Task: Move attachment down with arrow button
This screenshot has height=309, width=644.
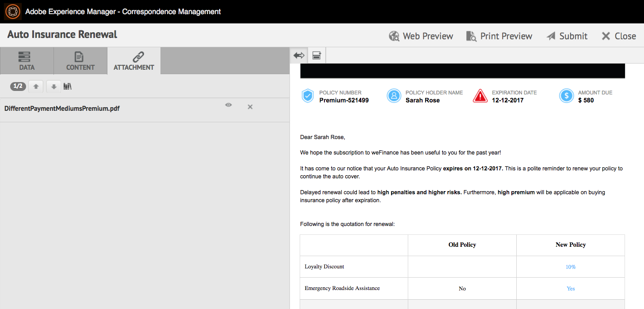Action: (53, 87)
